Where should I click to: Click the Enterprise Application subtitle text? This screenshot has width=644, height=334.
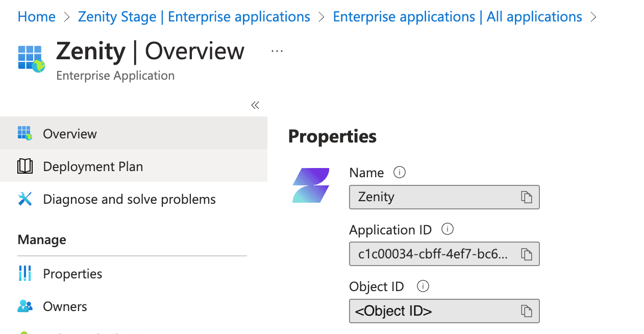click(115, 76)
